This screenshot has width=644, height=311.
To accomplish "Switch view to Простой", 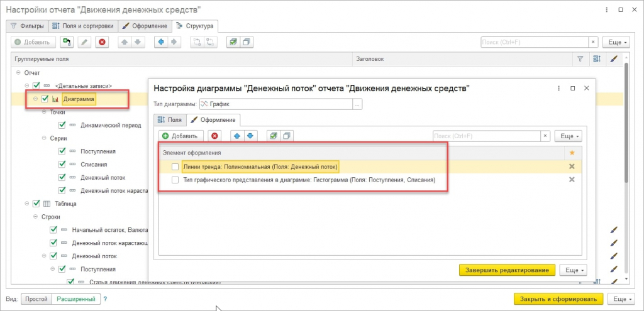I will tap(36, 299).
